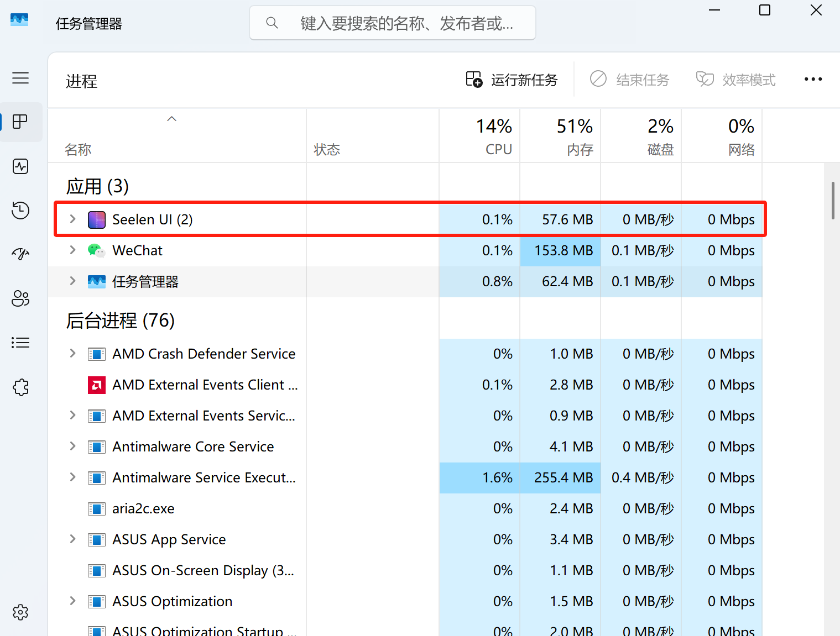The height and width of the screenshot is (636, 840).
Task: Open the Details list sidebar icon
Action: click(20, 343)
